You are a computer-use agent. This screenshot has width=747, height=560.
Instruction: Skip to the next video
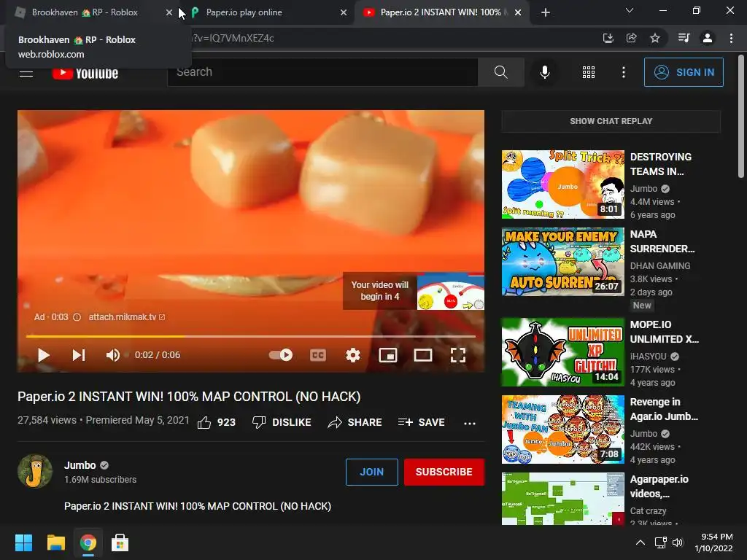coord(79,355)
